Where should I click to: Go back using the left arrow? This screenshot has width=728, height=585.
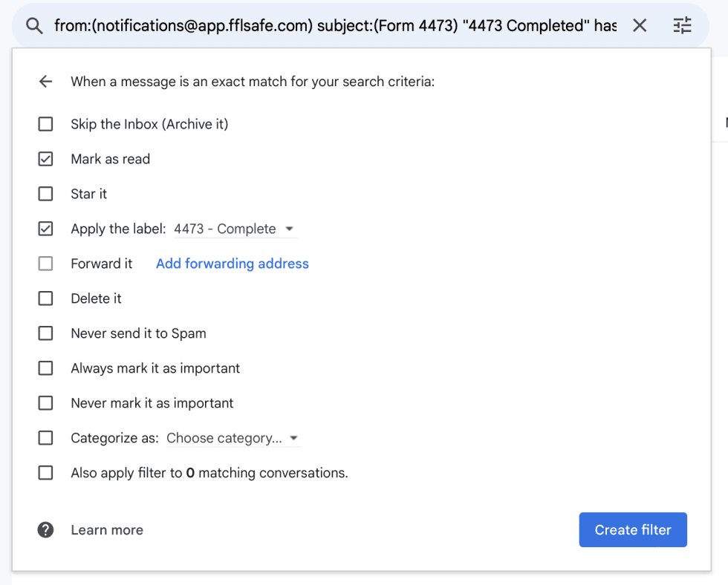click(x=46, y=82)
